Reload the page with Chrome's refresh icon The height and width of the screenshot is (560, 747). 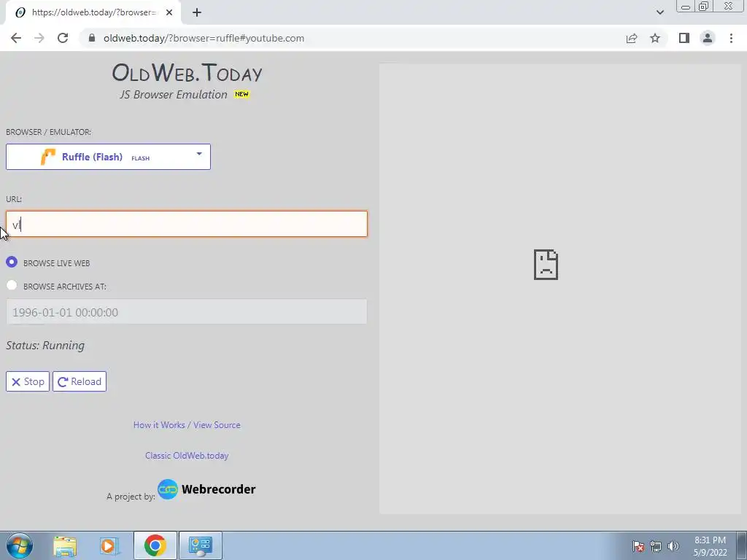(x=63, y=38)
